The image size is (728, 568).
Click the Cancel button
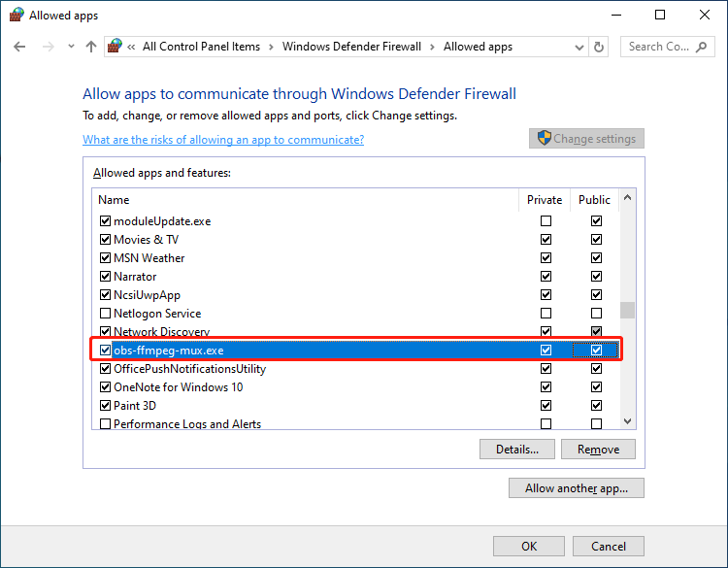click(x=609, y=547)
